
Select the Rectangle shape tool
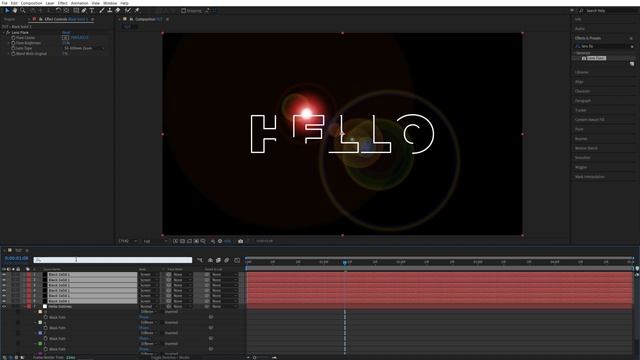[76, 10]
